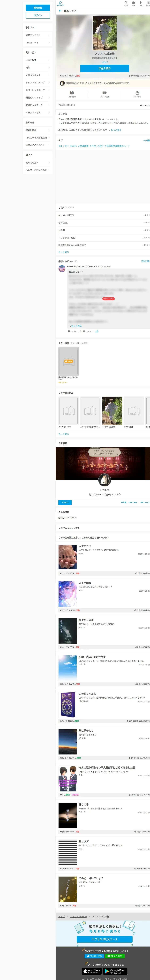Click the シェアする share icon

pos(137,92)
